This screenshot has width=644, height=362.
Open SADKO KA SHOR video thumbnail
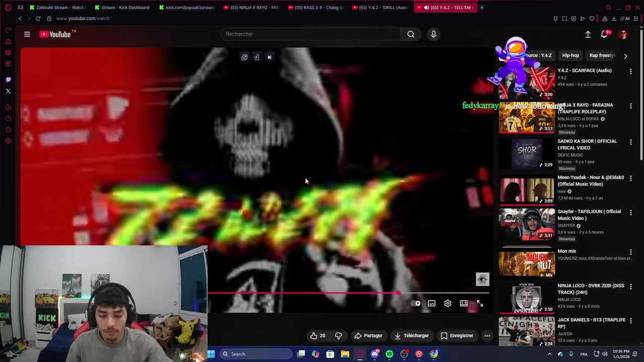[527, 153]
